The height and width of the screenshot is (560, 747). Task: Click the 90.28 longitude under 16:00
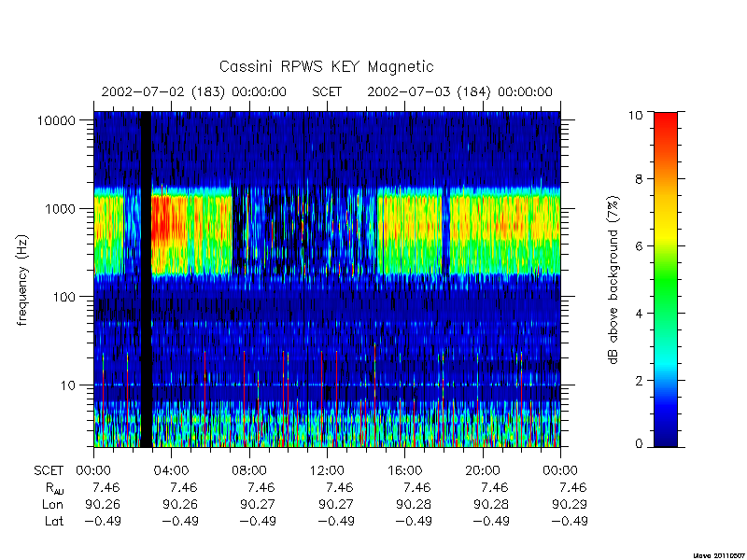(x=414, y=504)
